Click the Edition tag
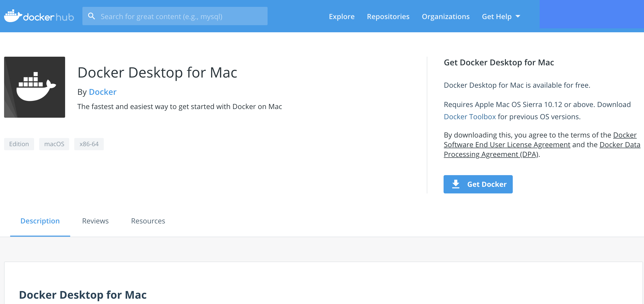Screen dimensions: 644x304 point(19,144)
